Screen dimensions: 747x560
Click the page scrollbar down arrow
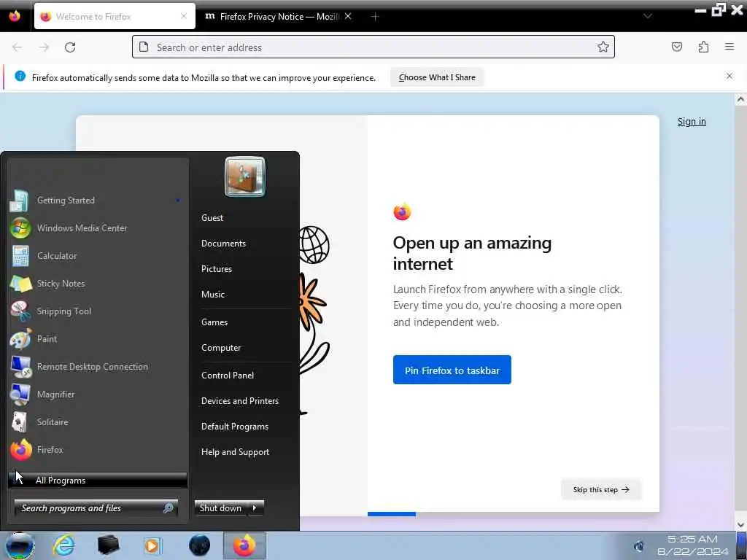(x=740, y=525)
